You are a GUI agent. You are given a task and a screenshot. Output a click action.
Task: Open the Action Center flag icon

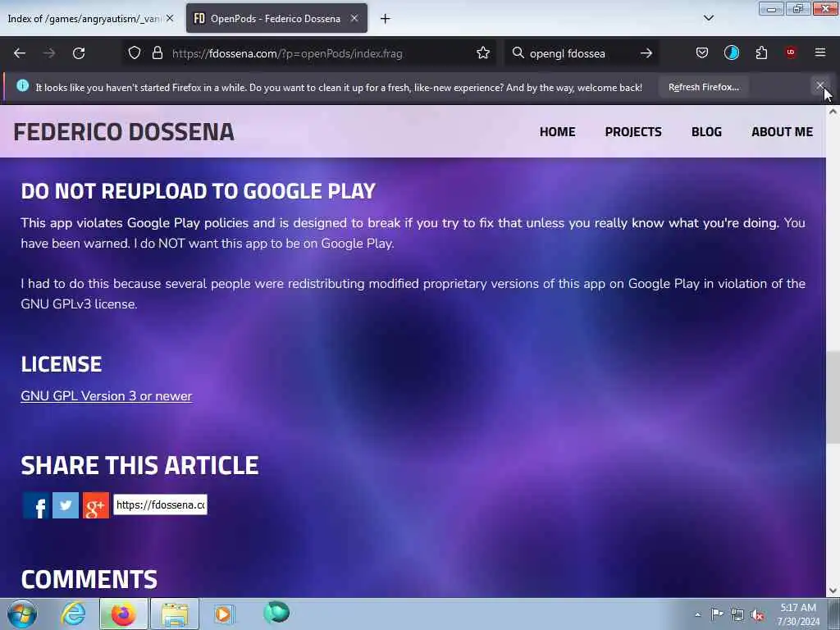(x=717, y=614)
